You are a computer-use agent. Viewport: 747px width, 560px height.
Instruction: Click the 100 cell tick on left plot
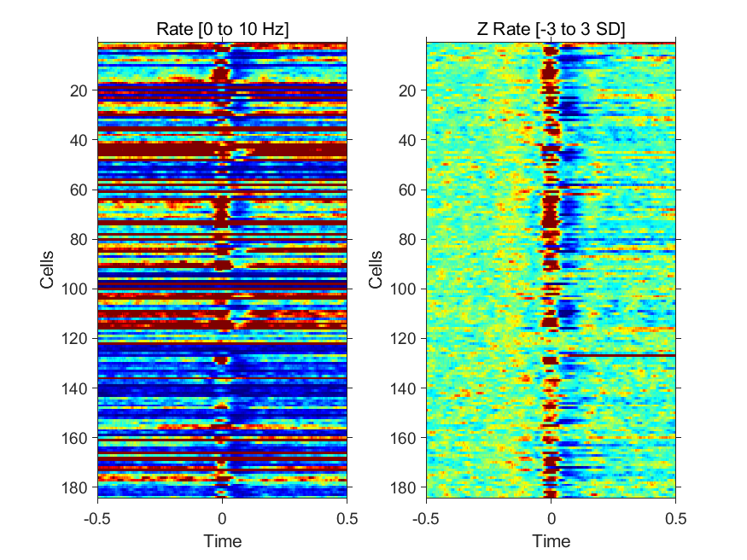click(74, 289)
